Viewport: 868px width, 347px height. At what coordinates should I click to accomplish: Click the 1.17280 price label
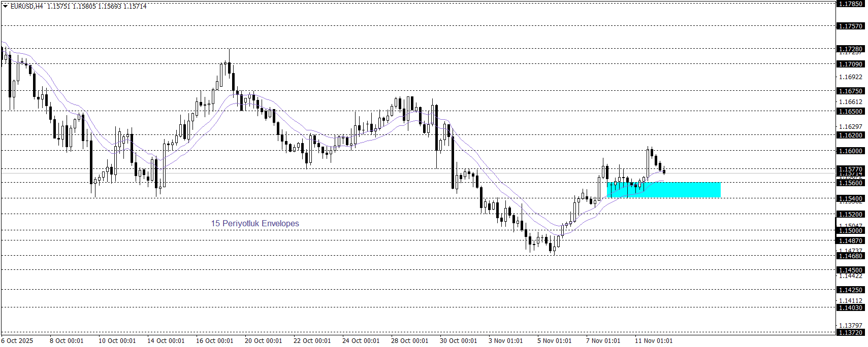tap(850, 49)
